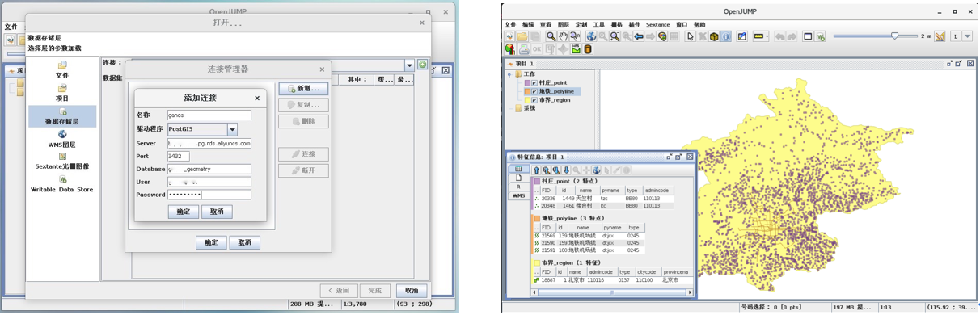This screenshot has width=980, height=315.
Task: Click 村庄_point layer purple color swatch
Action: tap(527, 82)
